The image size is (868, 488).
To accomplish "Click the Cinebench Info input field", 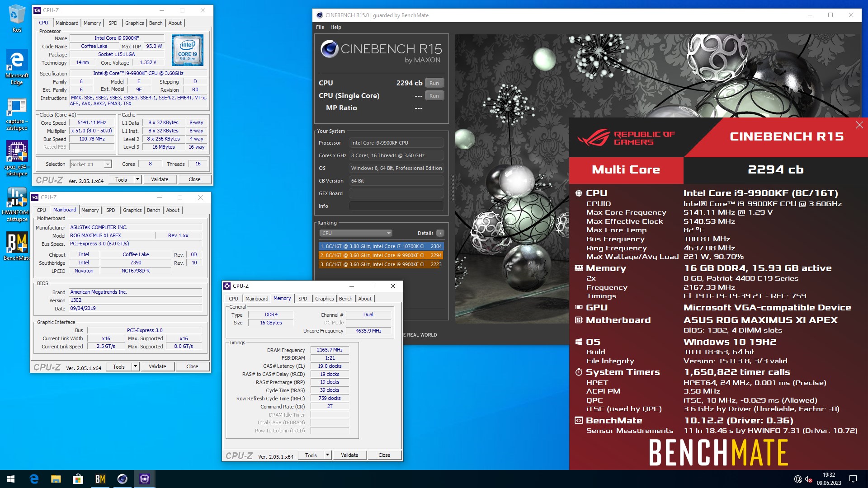I will (396, 206).
